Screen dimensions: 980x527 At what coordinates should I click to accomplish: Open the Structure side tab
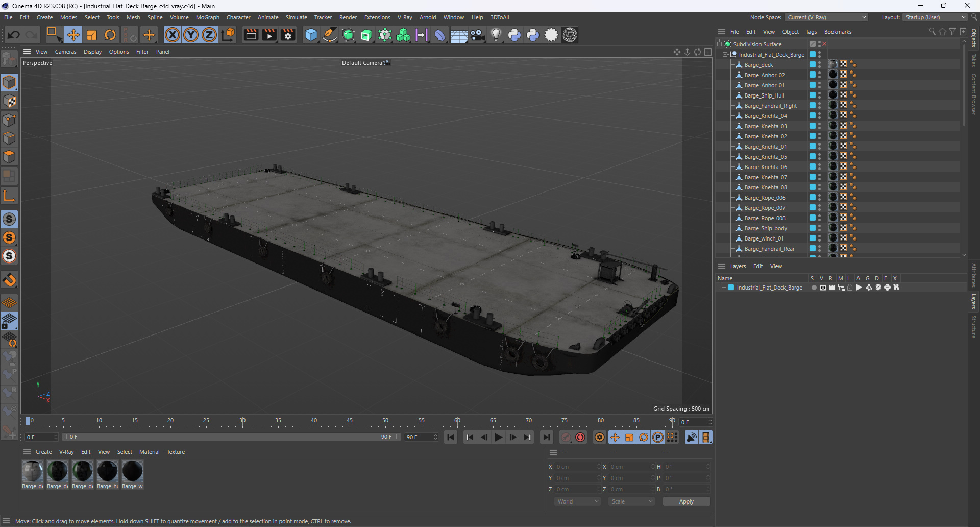tap(974, 327)
